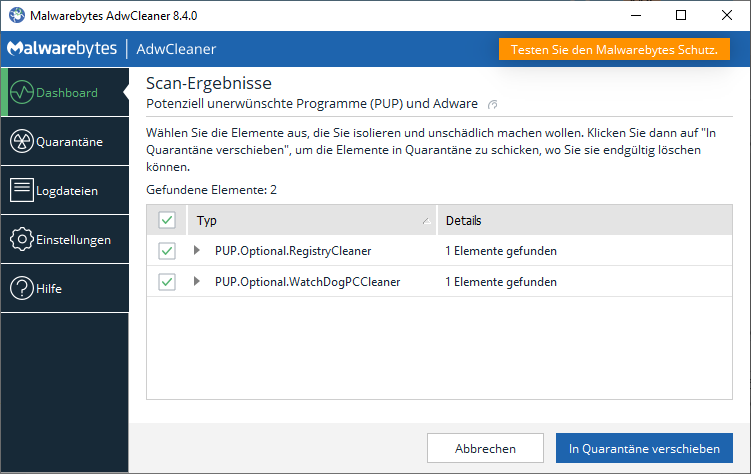Image resolution: width=751 pixels, height=474 pixels.
Task: Click the small info icon beside Adware
Action: click(492, 104)
